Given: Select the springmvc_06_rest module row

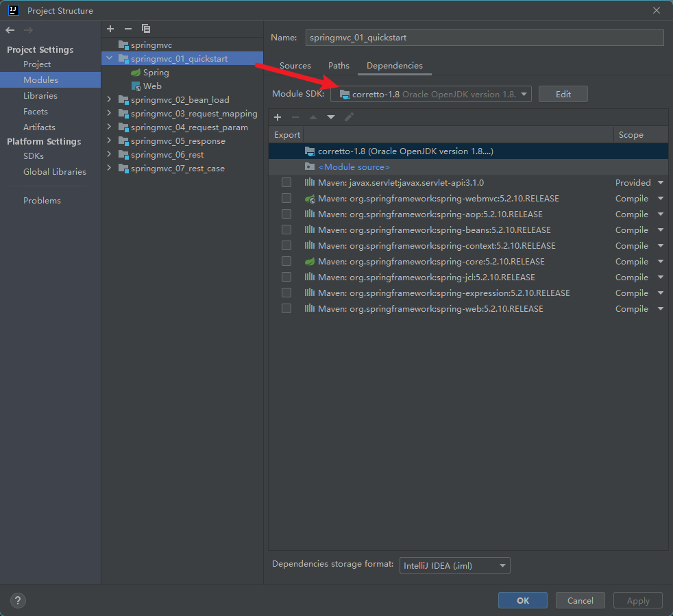Looking at the screenshot, I should tap(182, 155).
